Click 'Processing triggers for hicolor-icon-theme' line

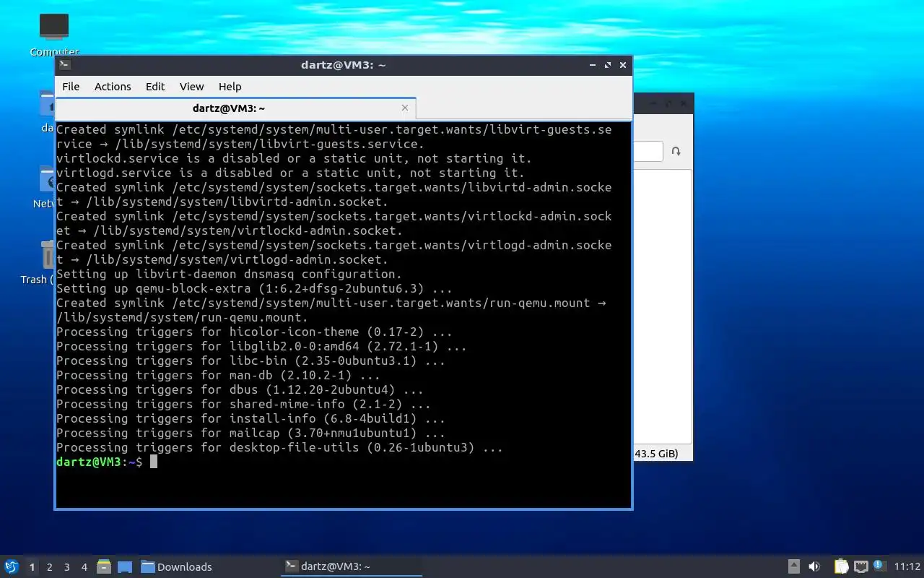[x=254, y=332]
